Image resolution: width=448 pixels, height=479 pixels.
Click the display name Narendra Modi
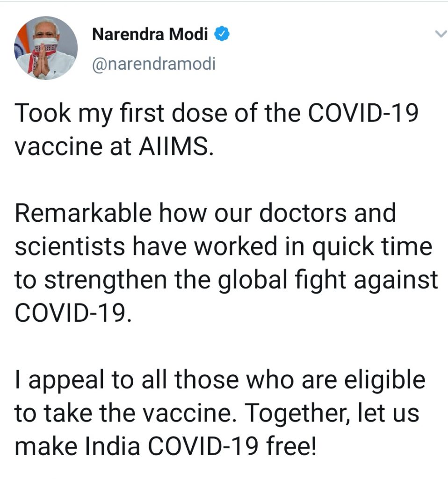(150, 34)
